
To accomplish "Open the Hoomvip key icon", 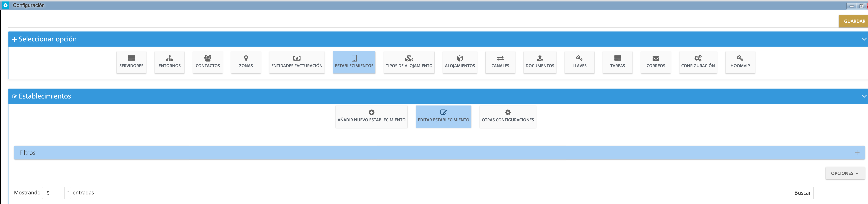I will click(740, 58).
